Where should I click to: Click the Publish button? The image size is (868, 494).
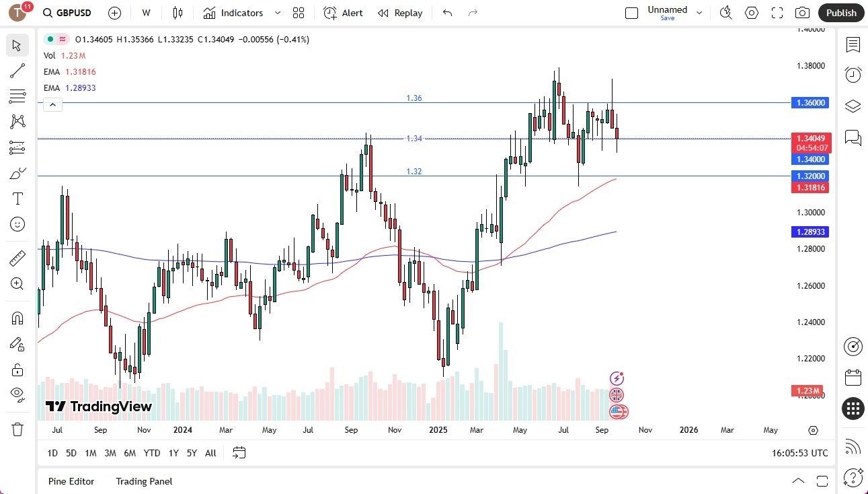coord(840,13)
